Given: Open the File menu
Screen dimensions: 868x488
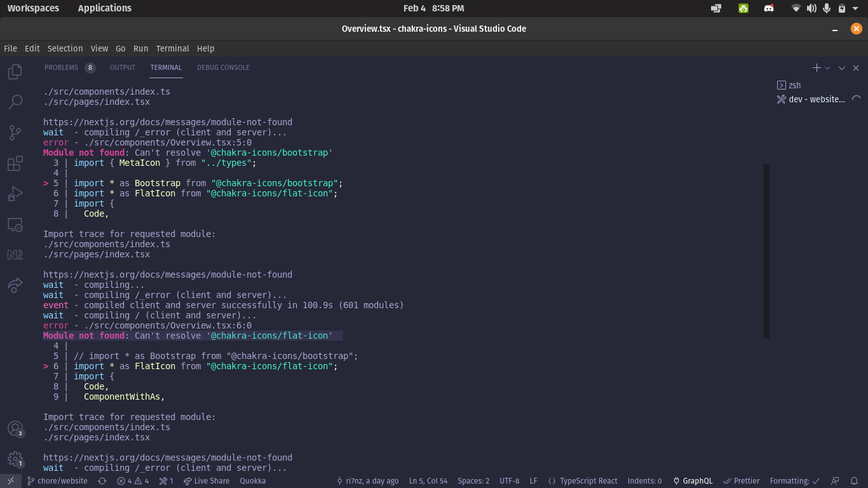Looking at the screenshot, I should tap(10, 48).
